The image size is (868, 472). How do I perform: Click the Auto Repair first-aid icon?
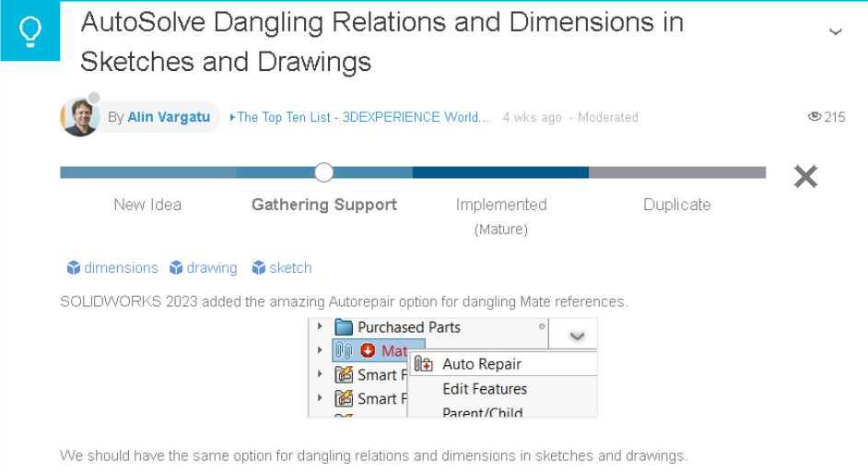point(424,364)
